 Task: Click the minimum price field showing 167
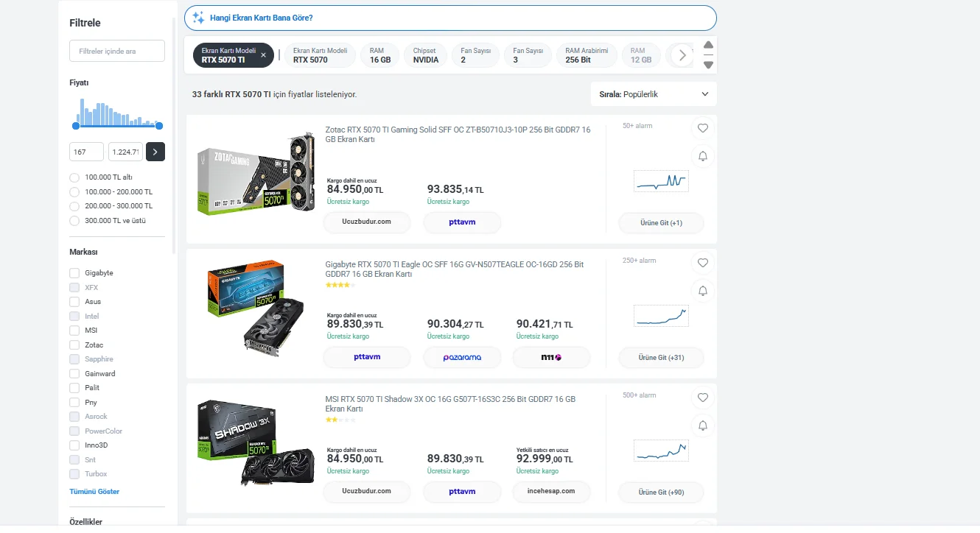pos(86,152)
